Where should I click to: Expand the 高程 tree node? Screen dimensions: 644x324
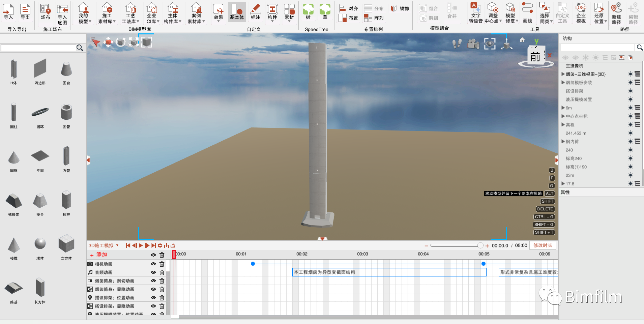tap(563, 124)
